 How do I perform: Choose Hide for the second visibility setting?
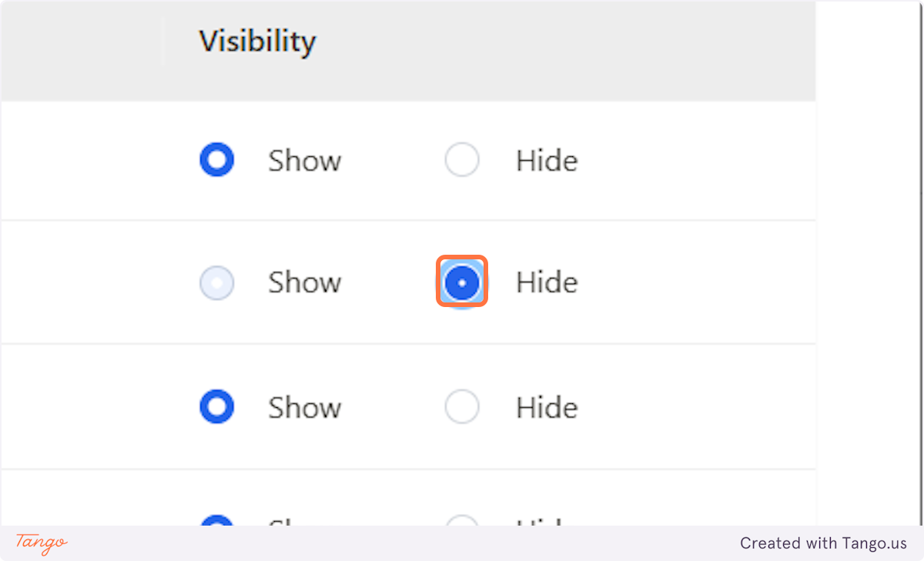click(x=462, y=282)
